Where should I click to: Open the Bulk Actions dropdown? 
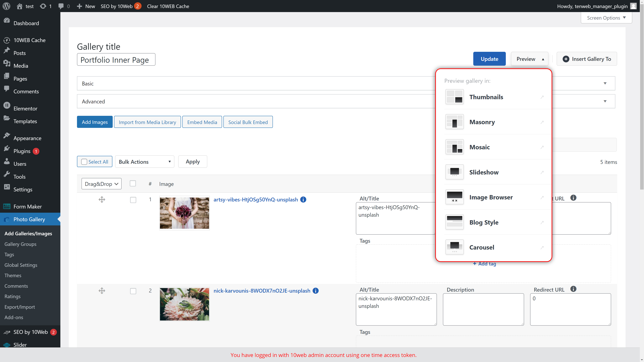coord(145,162)
